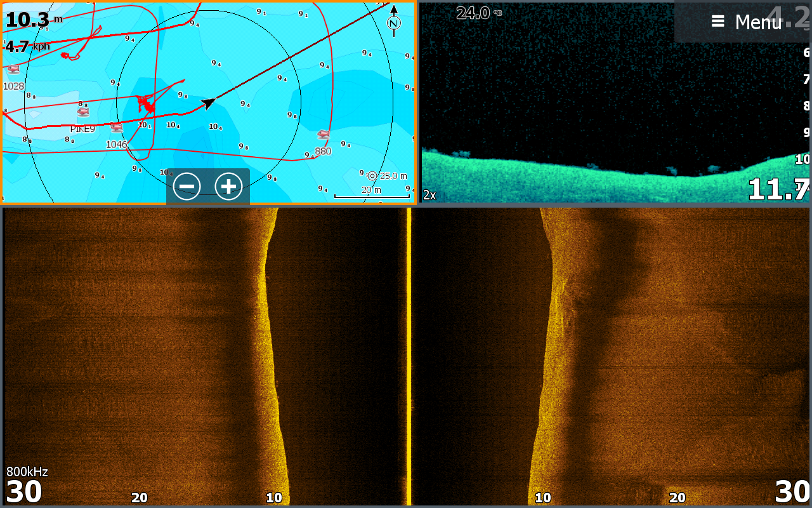Image resolution: width=812 pixels, height=508 pixels.
Task: Zoom out the chart with minus button
Action: click(187, 187)
